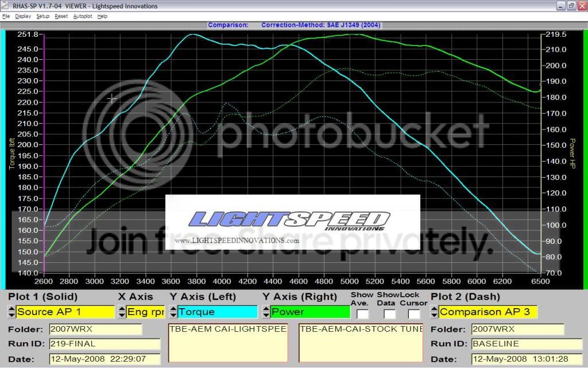Open the File menu
The width and height of the screenshot is (588, 368).
[6, 16]
